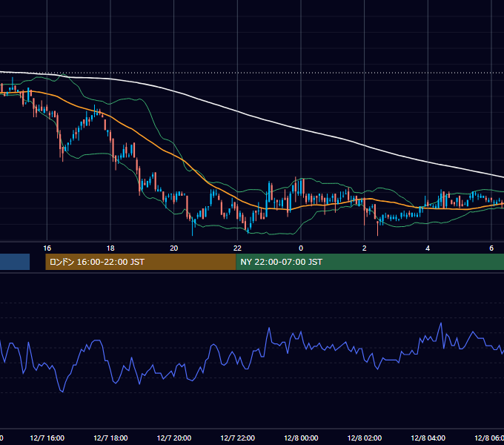The height and width of the screenshot is (445, 504).
Task: Click the 6 hour axis label
Action: coord(491,248)
